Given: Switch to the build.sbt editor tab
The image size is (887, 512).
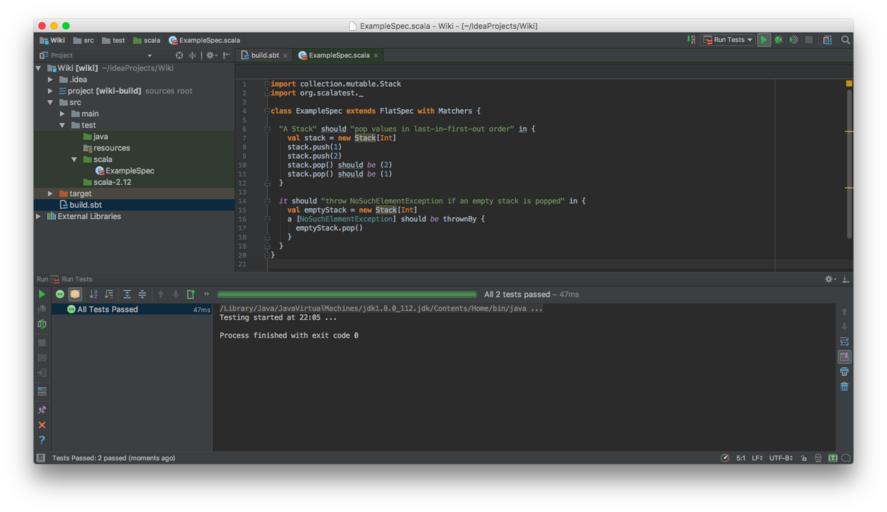Looking at the screenshot, I should pyautogui.click(x=264, y=55).
